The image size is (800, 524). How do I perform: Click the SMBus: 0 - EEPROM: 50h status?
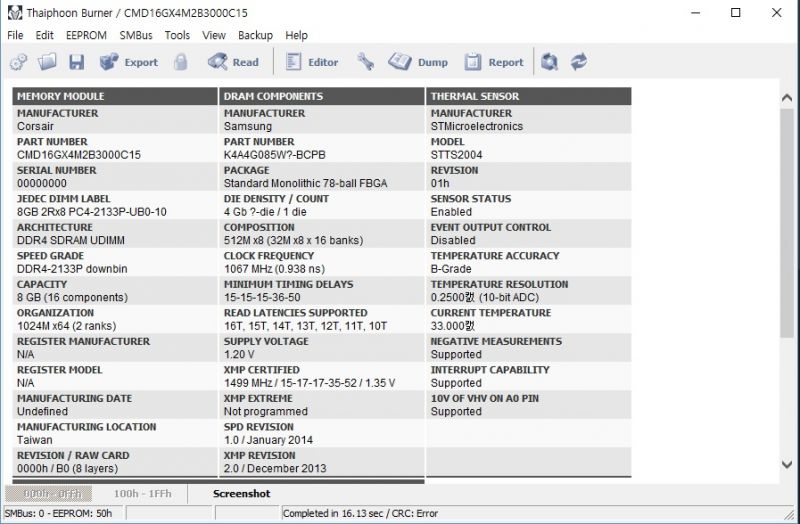coord(58,513)
